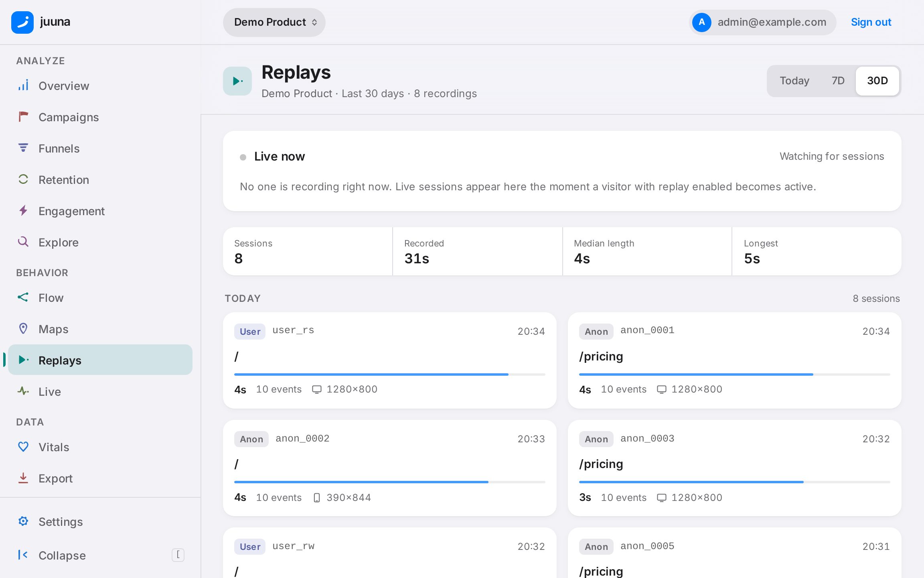Open Settings in sidebar
Image resolution: width=924 pixels, height=578 pixels.
[x=100, y=521]
